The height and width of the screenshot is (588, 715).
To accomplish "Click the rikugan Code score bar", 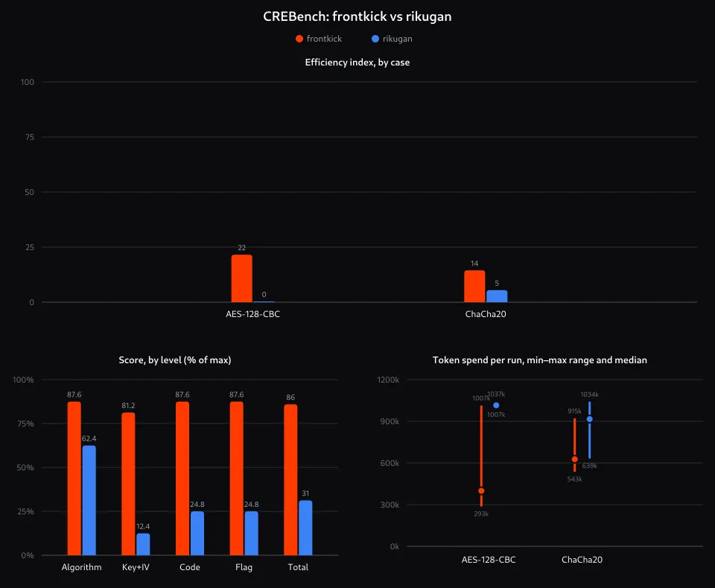I will point(197,534).
